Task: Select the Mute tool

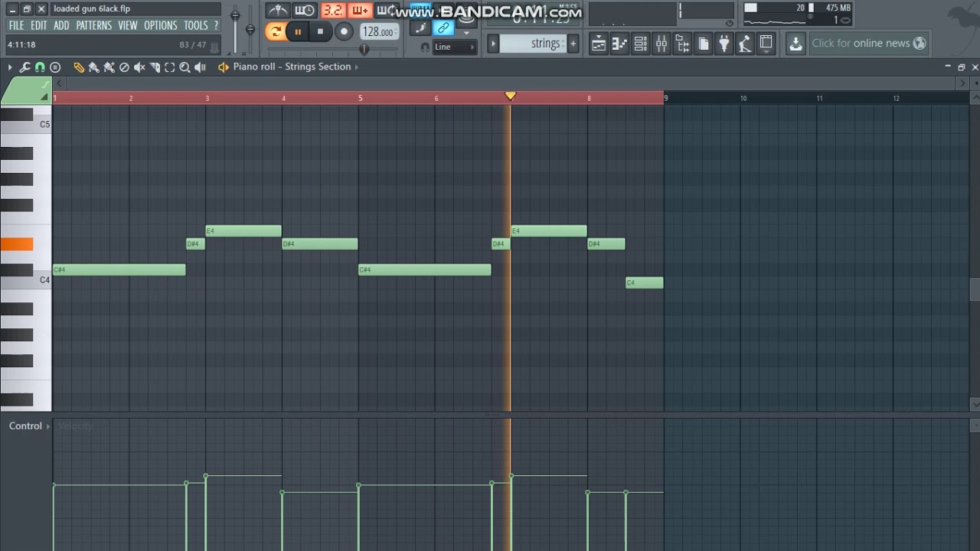Action: 139,67
